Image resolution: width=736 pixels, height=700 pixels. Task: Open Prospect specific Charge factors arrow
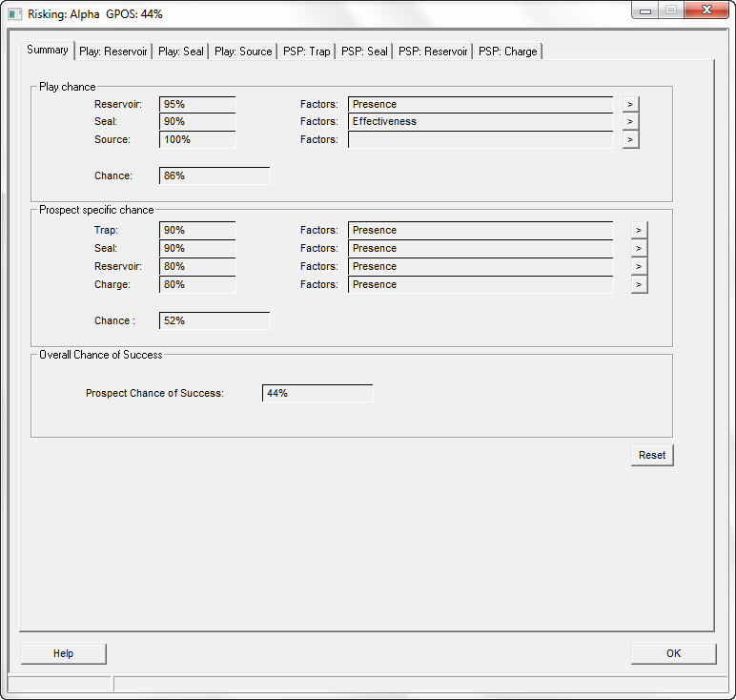coord(639,284)
